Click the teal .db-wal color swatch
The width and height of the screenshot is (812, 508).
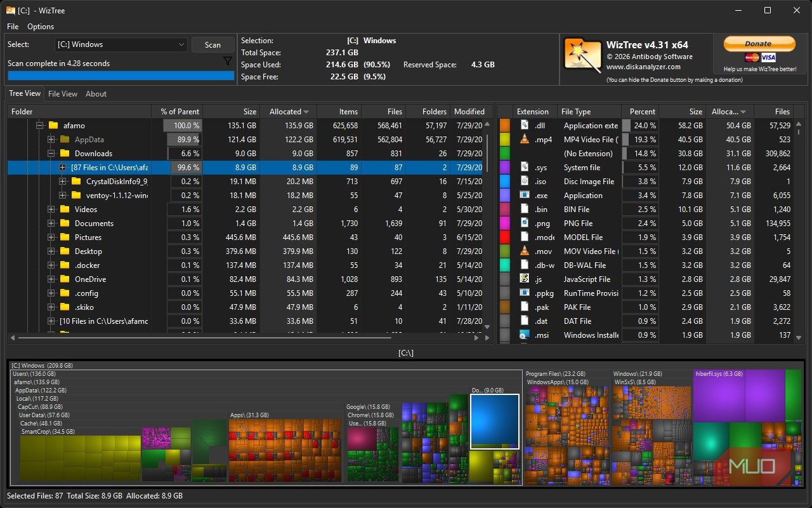(505, 265)
